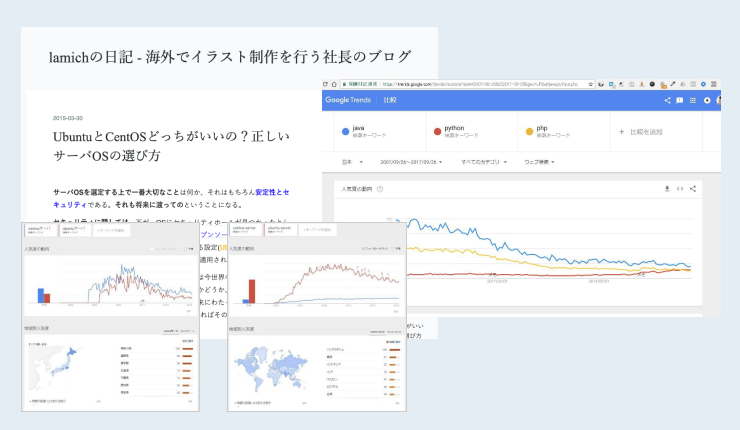Click the world map in right chart

[271, 368]
